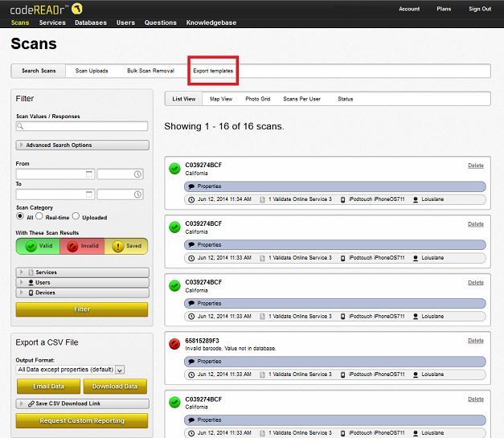Image resolution: width=504 pixels, height=438 pixels.
Task: Click the speech bubble icon in first Properties bar
Action: [191, 186]
